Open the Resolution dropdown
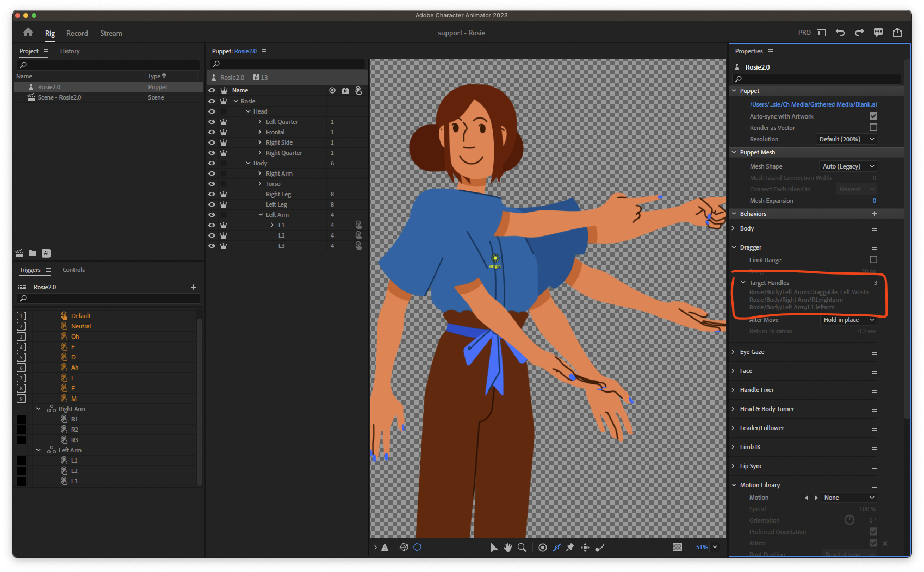This screenshot has height=572, width=924. click(x=846, y=139)
